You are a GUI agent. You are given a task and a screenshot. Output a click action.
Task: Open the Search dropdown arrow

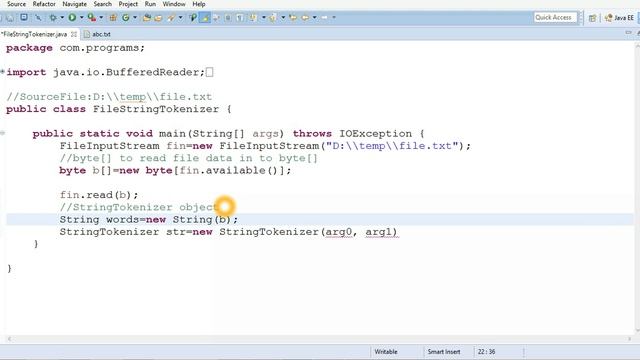(180, 18)
